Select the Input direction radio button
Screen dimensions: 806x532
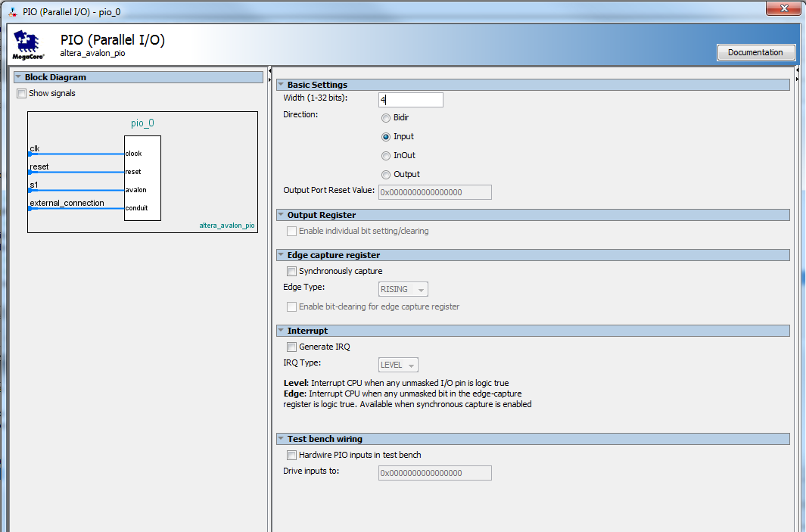(386, 137)
